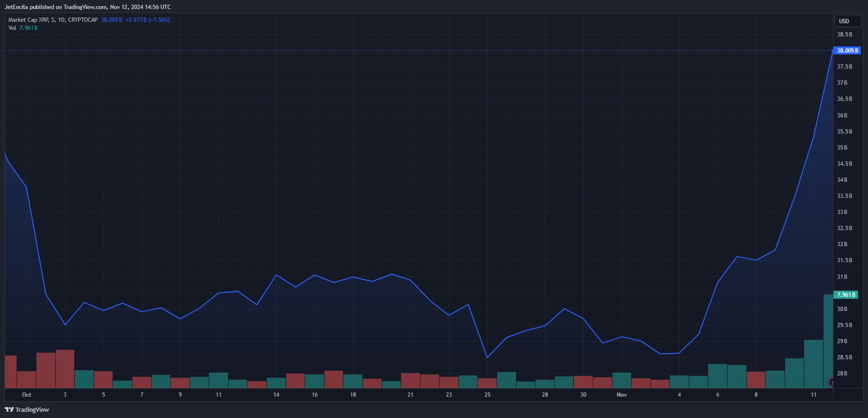Click the +2.673B (+7.56%) change value

point(147,20)
